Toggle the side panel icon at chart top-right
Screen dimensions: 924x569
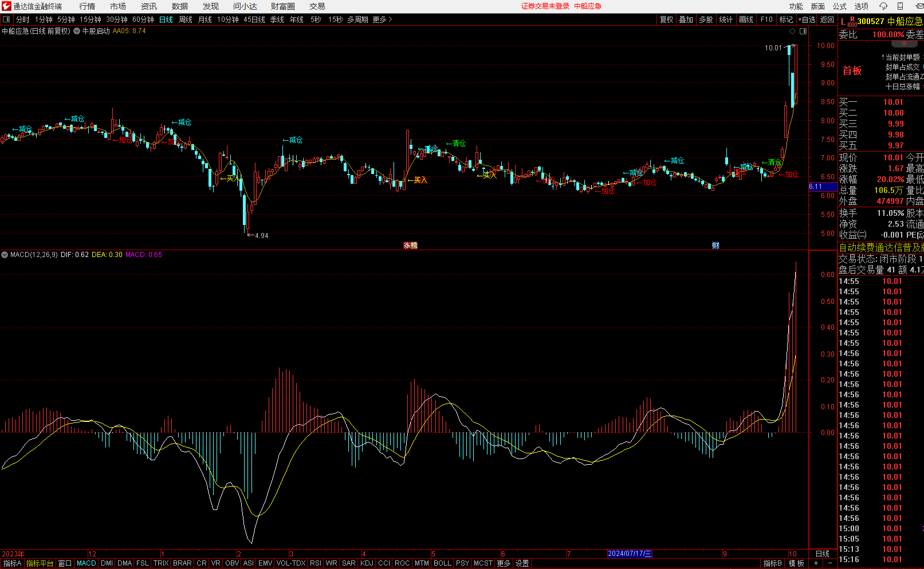point(803,31)
